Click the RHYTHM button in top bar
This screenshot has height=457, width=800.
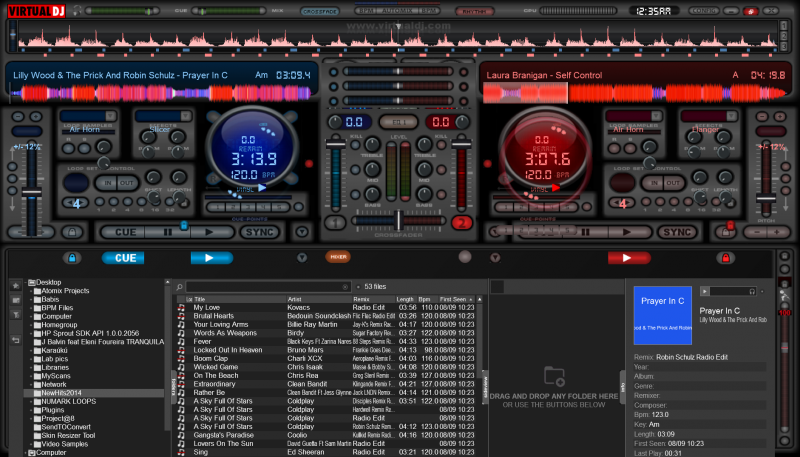(x=474, y=11)
